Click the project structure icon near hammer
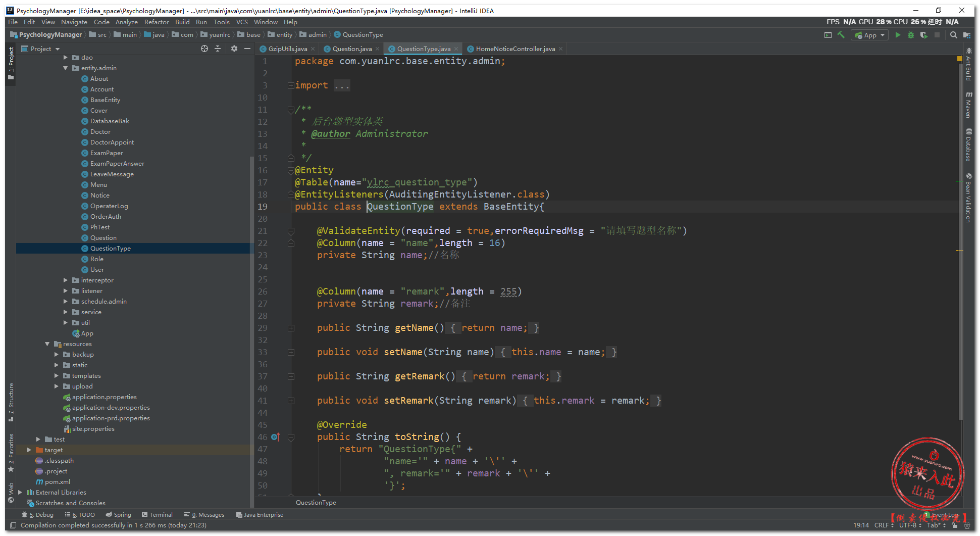Viewport: 980px width, 536px height. 828,35
